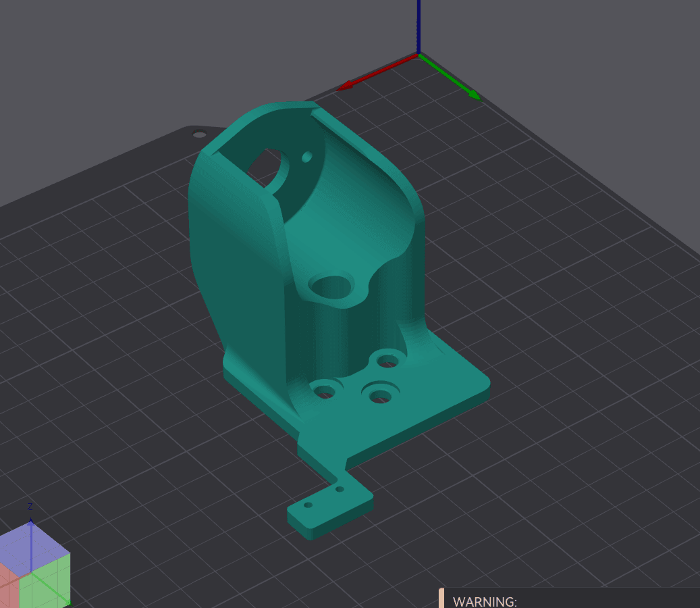This screenshot has width=700, height=608.
Task: Click the oval hole in the build plate corner
Action: 200,134
